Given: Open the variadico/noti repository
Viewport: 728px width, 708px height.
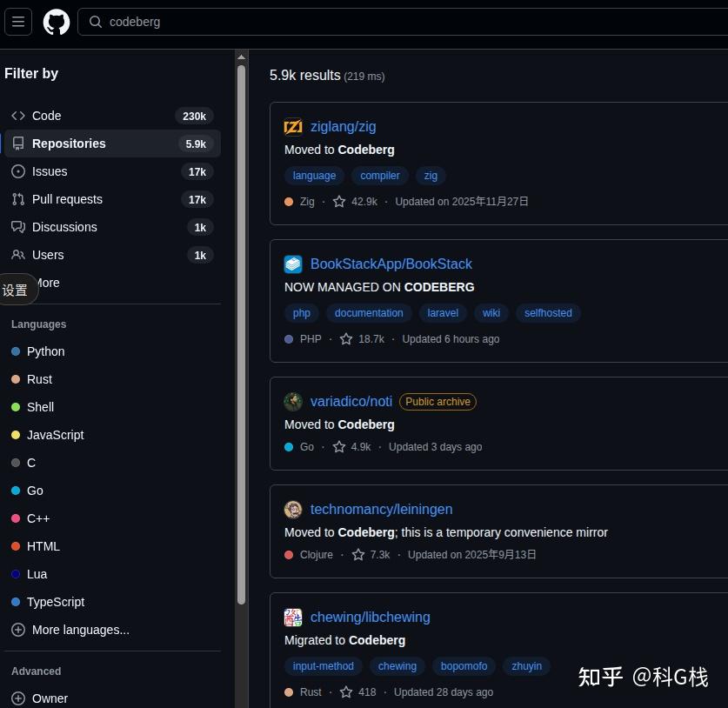Looking at the screenshot, I should (351, 402).
